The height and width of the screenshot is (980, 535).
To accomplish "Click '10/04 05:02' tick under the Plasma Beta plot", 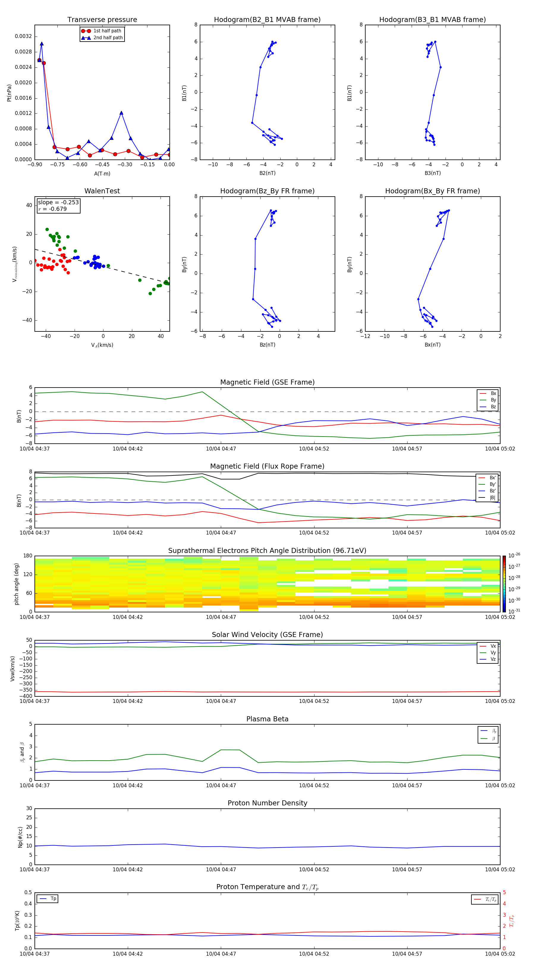I will pos(500,785).
